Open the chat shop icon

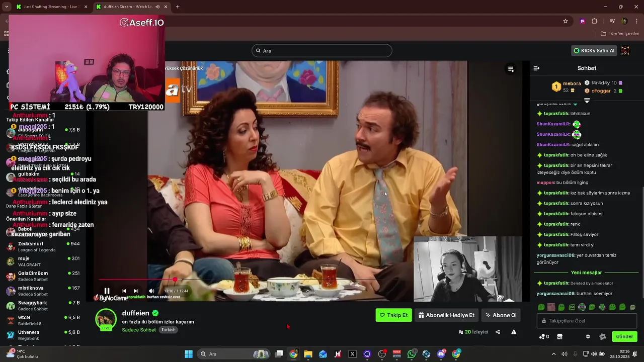pos(559,336)
